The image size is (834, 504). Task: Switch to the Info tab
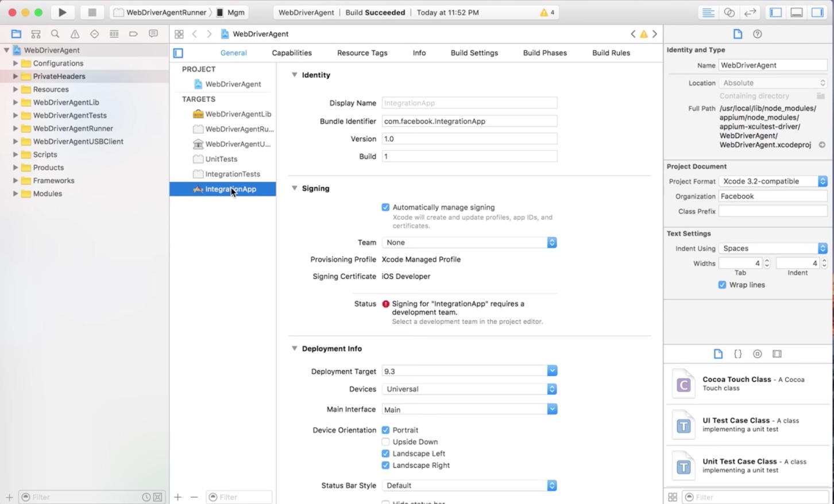(x=419, y=53)
